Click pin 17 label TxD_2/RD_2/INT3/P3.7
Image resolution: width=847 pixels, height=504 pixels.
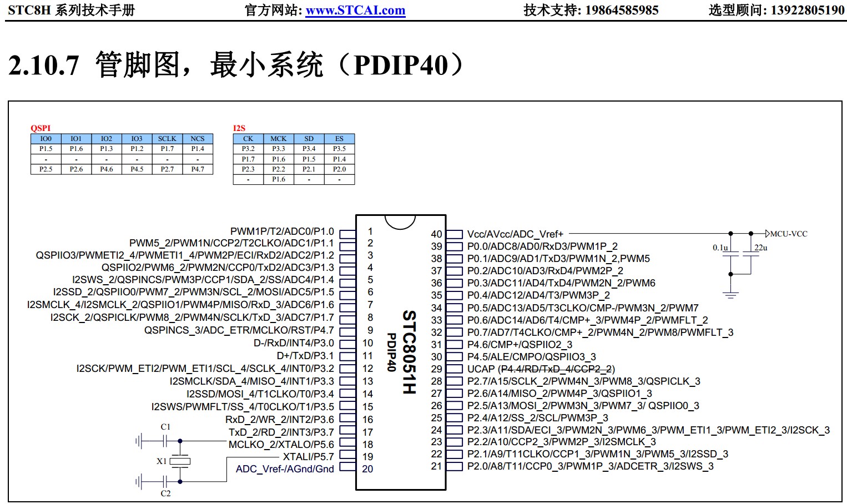(281, 432)
